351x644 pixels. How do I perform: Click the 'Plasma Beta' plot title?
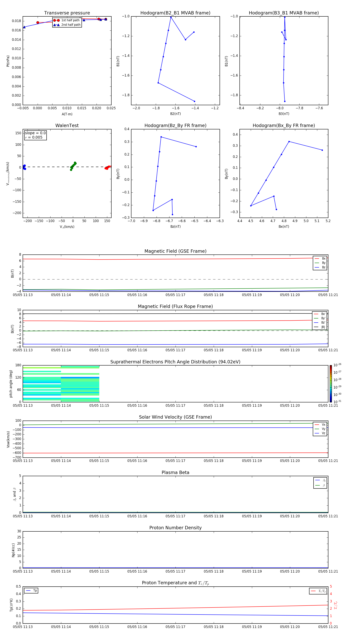point(175,473)
